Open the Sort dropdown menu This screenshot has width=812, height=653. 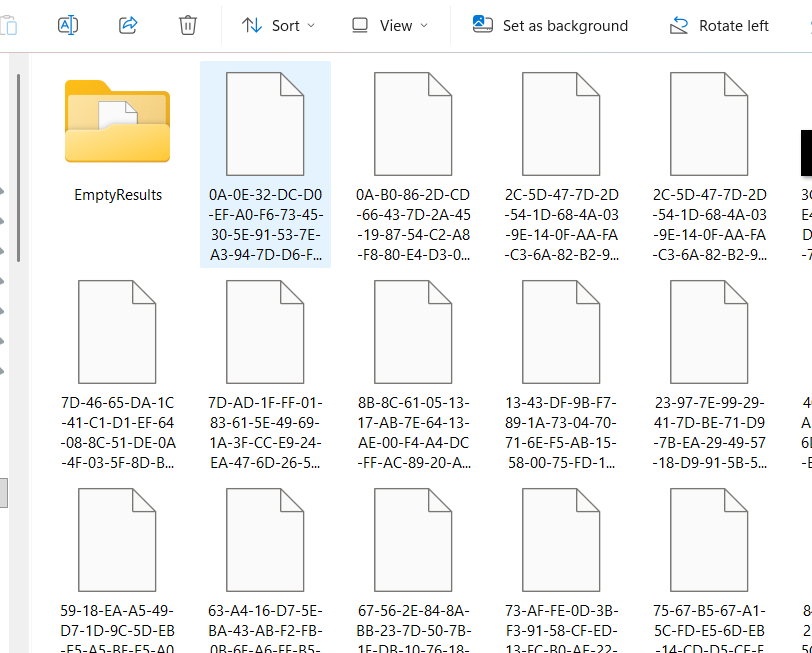(x=279, y=25)
